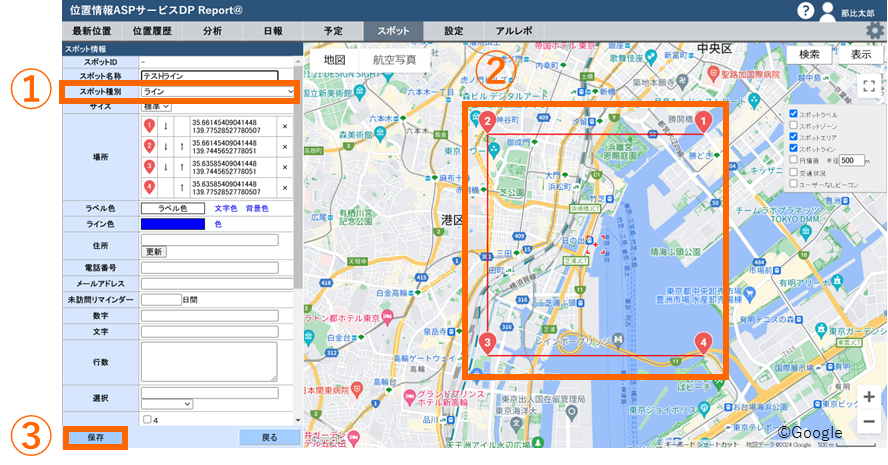Zoom out the map with the minus icon

click(869, 421)
